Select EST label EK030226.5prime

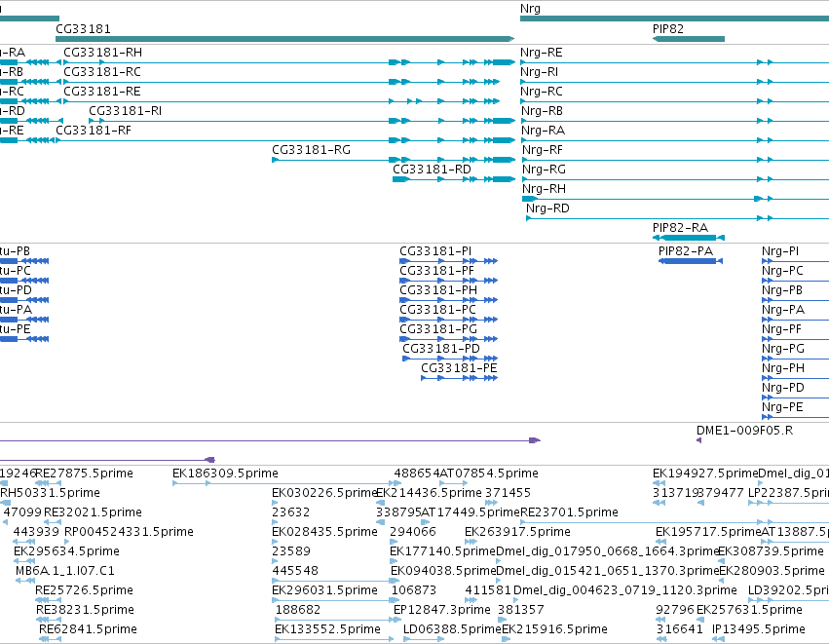324,493
